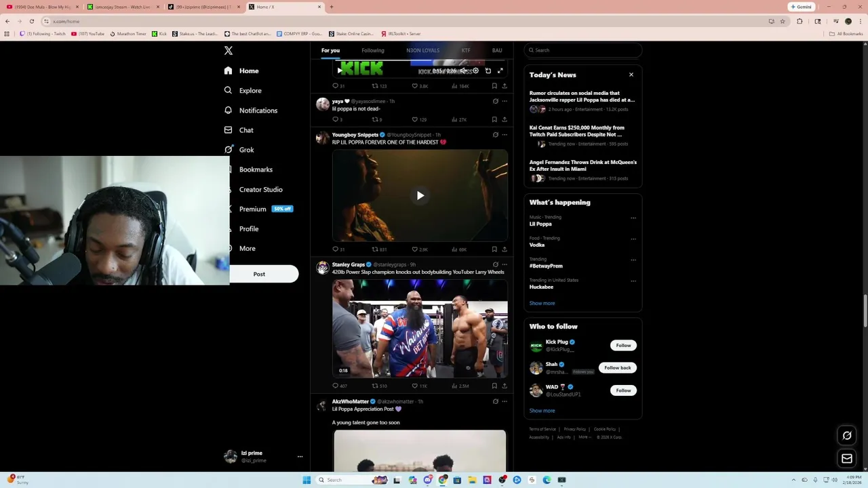Play the Kick video at top
Screen dimensions: 868x488
click(x=340, y=70)
